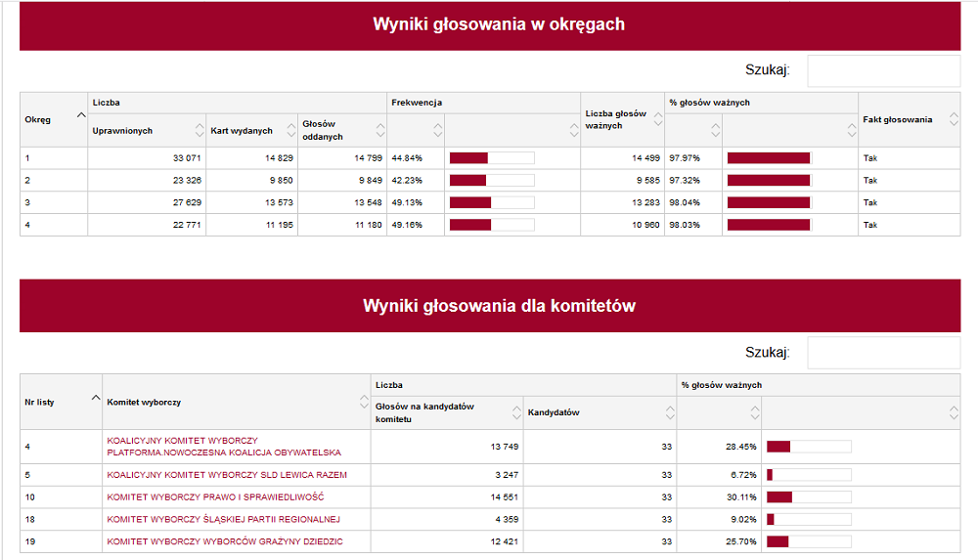The height and width of the screenshot is (560, 978).
Task: Sort by Uprawnionych column
Action: coord(147,131)
